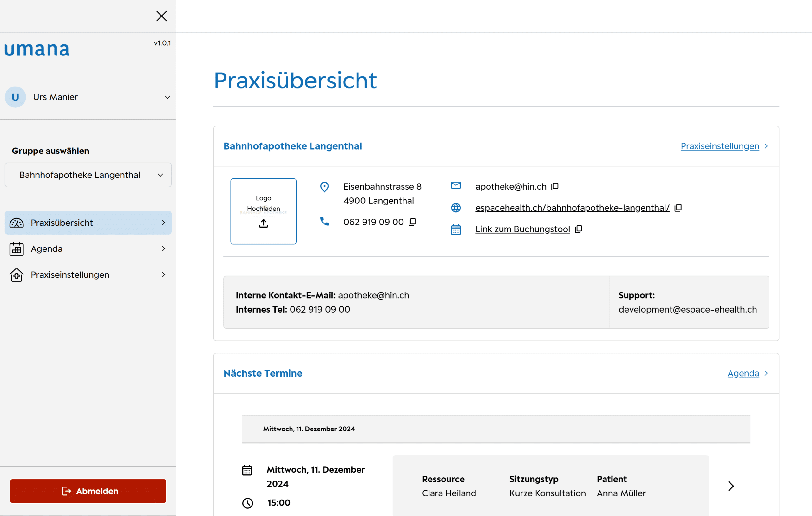Copy the espacehealth.ch website URL
The image size is (812, 516).
click(678, 208)
